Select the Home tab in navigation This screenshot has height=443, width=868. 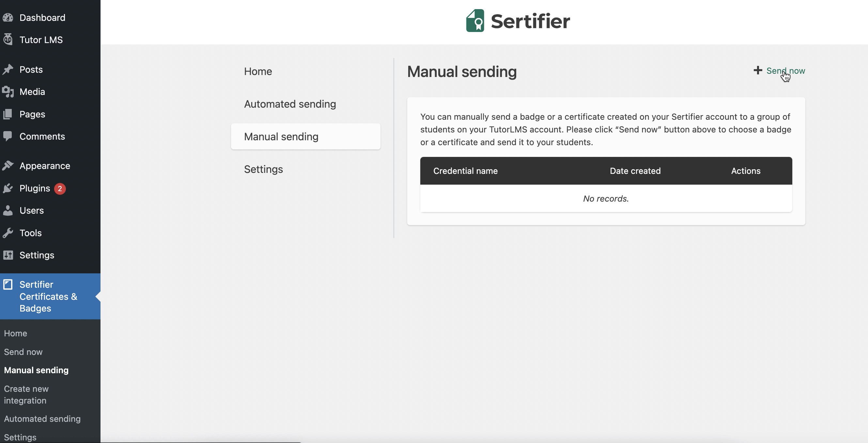pos(258,71)
